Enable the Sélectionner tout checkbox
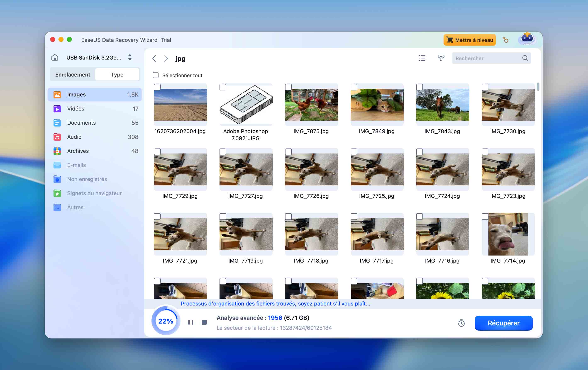Screen dimensions: 588x370 click(156, 75)
